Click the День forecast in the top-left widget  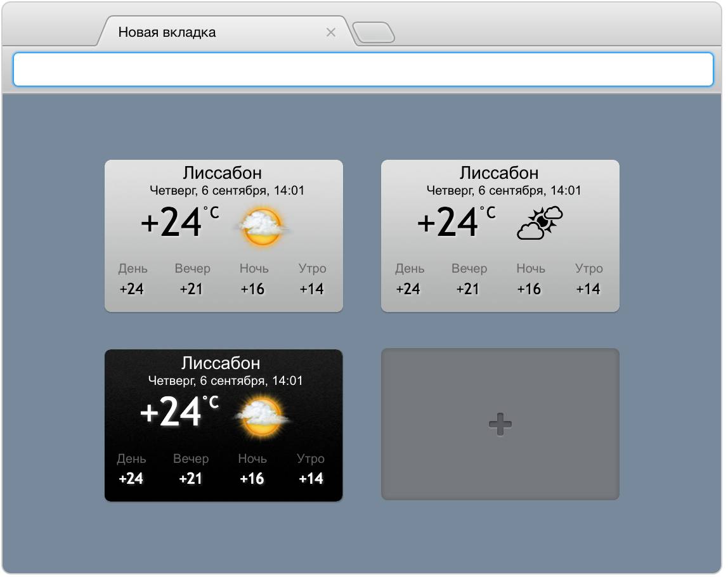click(132, 279)
